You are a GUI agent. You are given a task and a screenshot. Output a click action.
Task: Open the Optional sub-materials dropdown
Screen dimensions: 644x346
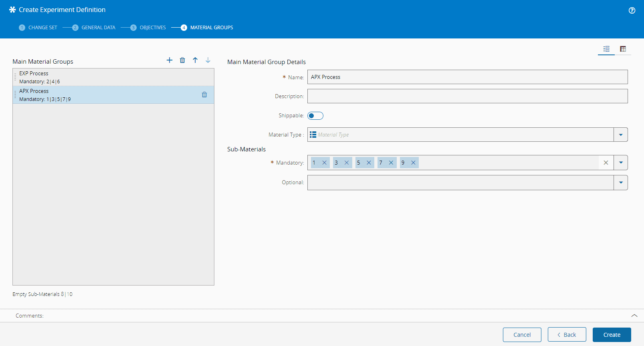tap(621, 183)
